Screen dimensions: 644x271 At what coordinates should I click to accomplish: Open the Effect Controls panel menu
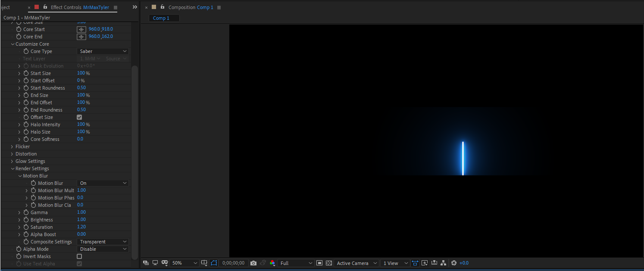tap(115, 7)
